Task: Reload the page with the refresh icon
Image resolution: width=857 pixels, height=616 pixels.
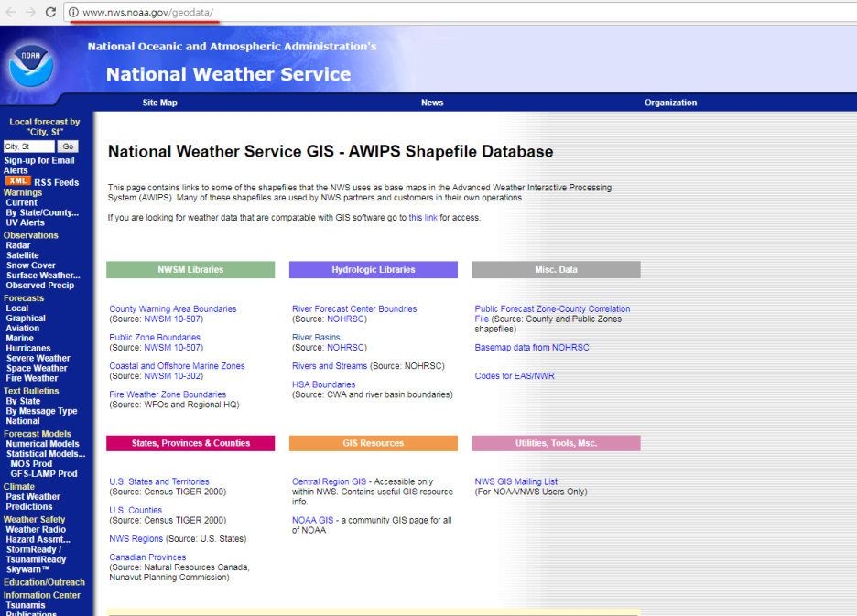Action: tap(50, 12)
